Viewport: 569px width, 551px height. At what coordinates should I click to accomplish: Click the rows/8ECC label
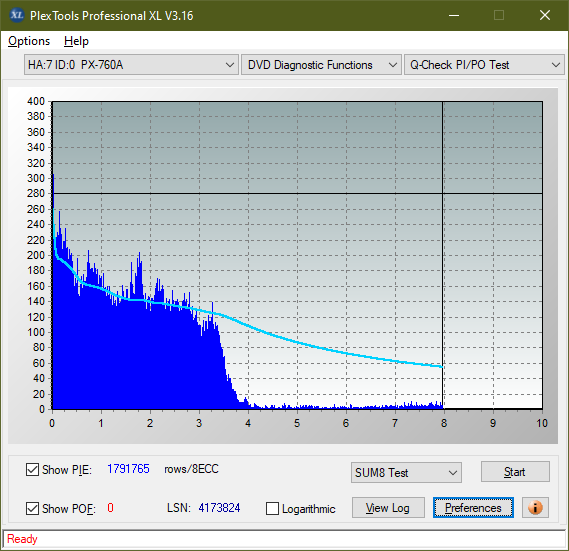point(192,469)
